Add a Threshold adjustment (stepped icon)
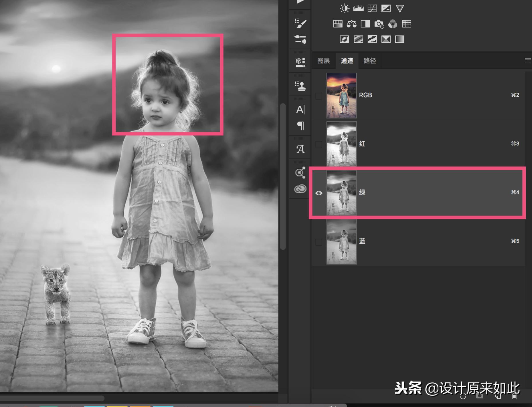Image resolution: width=532 pixels, height=407 pixels. coord(372,39)
